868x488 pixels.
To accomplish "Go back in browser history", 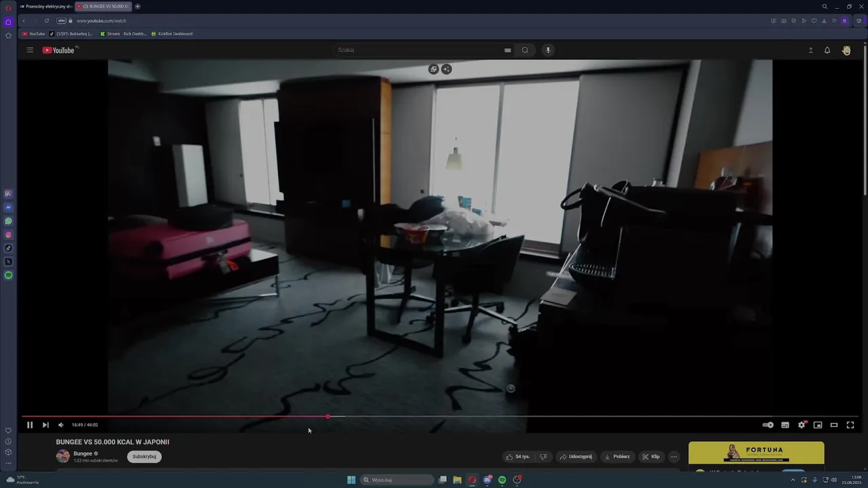I will [x=24, y=21].
